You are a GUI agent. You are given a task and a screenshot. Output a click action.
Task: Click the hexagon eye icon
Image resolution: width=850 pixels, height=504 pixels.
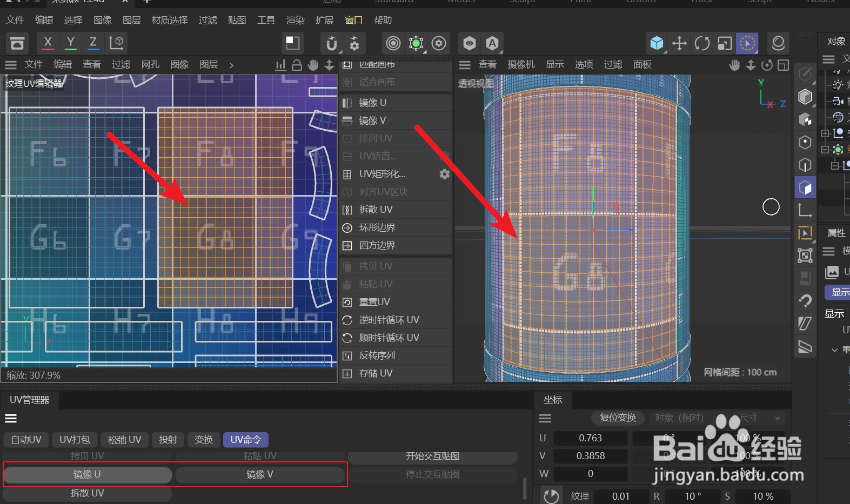tap(470, 43)
